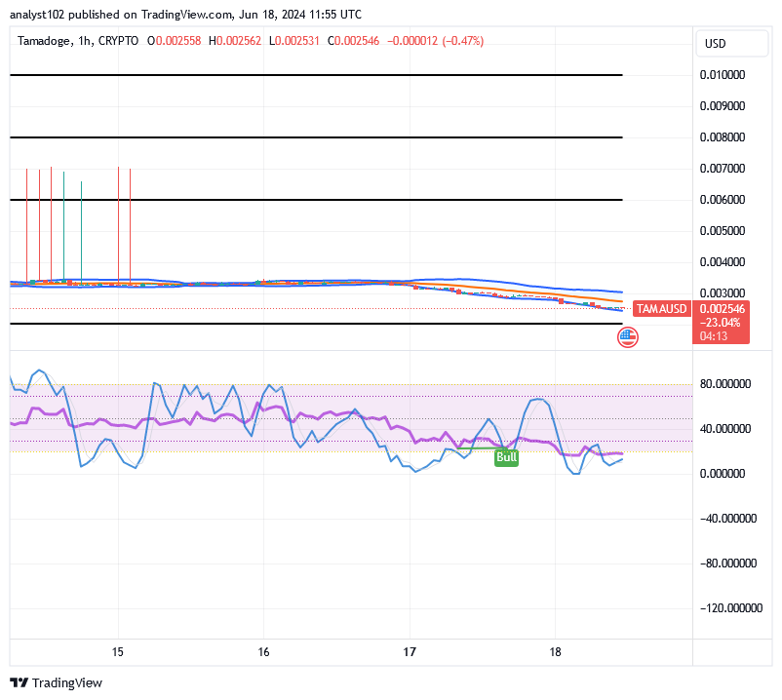Click the 40.000000 oscillator axis label
The height and width of the screenshot is (700, 782).
[x=725, y=429]
